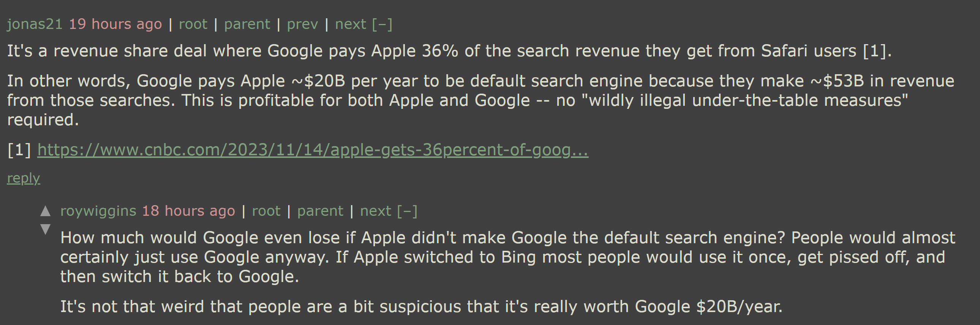Collapse roywiggins' comment thread with [–]

coord(407,211)
